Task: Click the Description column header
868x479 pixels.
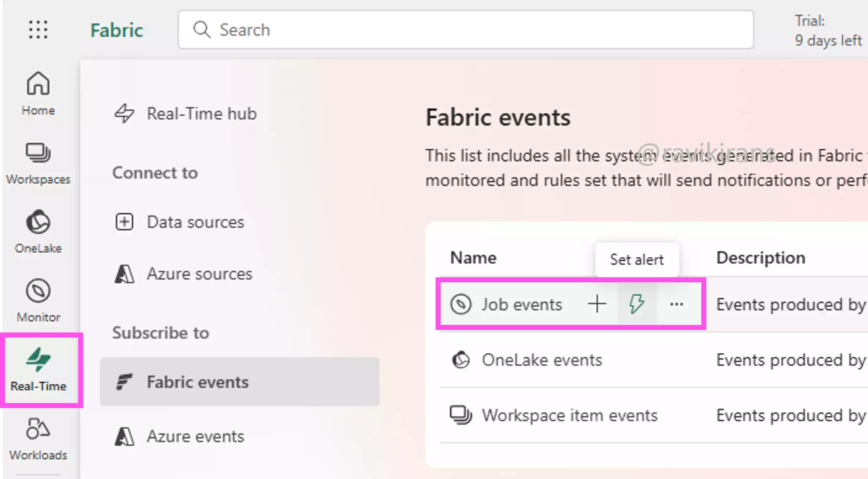Action: pos(761,258)
